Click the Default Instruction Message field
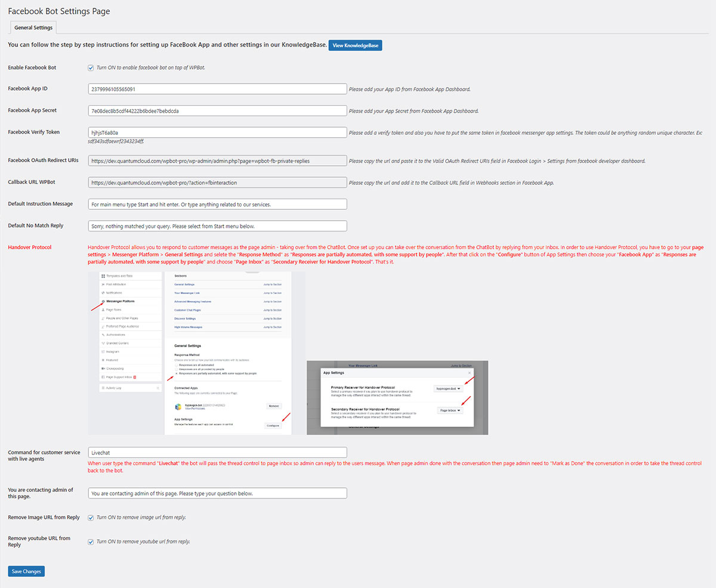The image size is (716, 588). 217,204
